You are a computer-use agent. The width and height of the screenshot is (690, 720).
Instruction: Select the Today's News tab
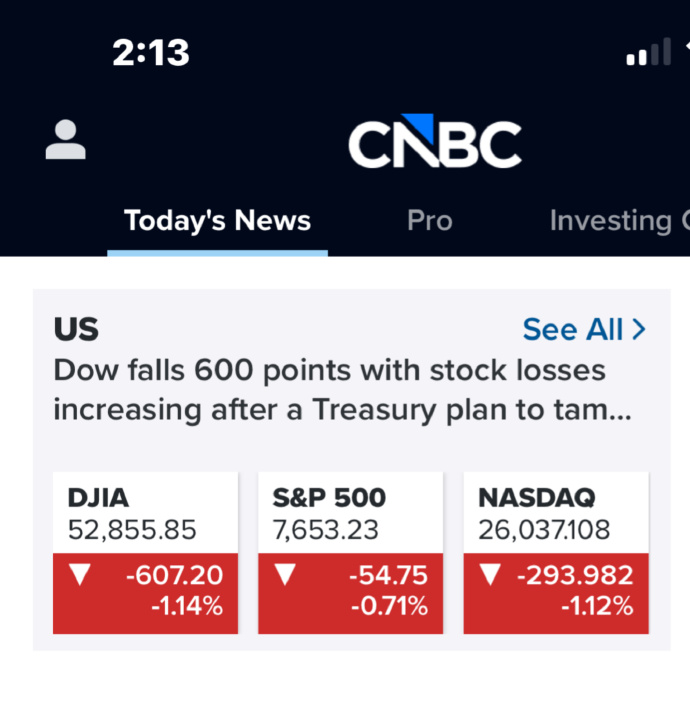(217, 221)
